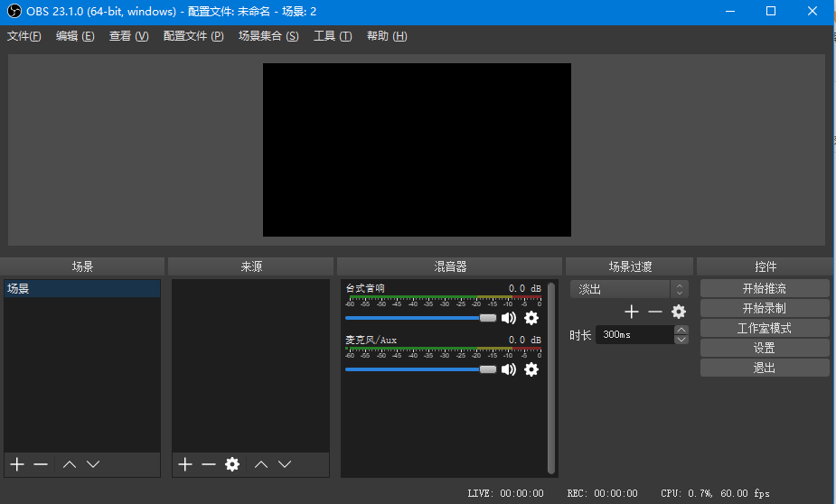Move scene up with up arrow
The image size is (836, 504).
70,464
